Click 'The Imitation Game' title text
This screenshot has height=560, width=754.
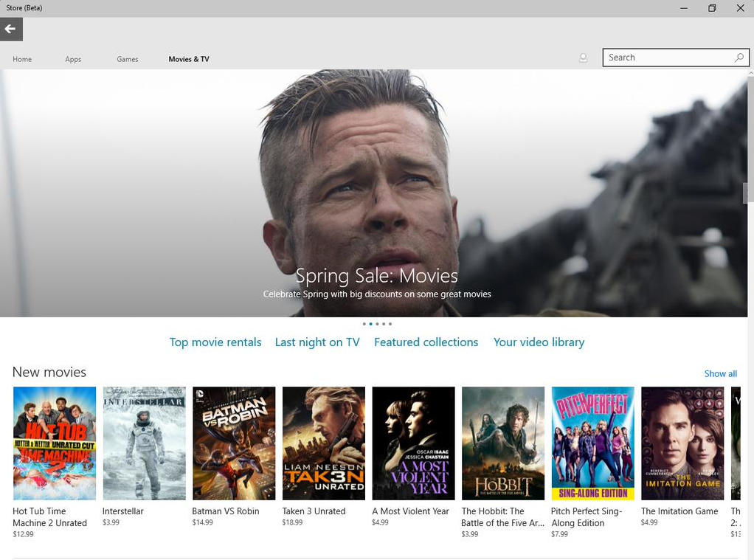(679, 511)
